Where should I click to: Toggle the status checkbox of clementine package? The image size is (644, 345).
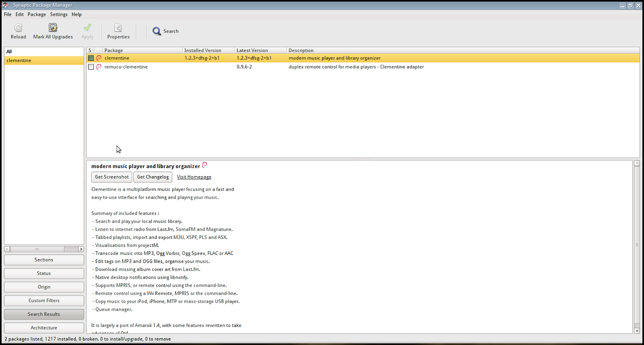(x=91, y=58)
